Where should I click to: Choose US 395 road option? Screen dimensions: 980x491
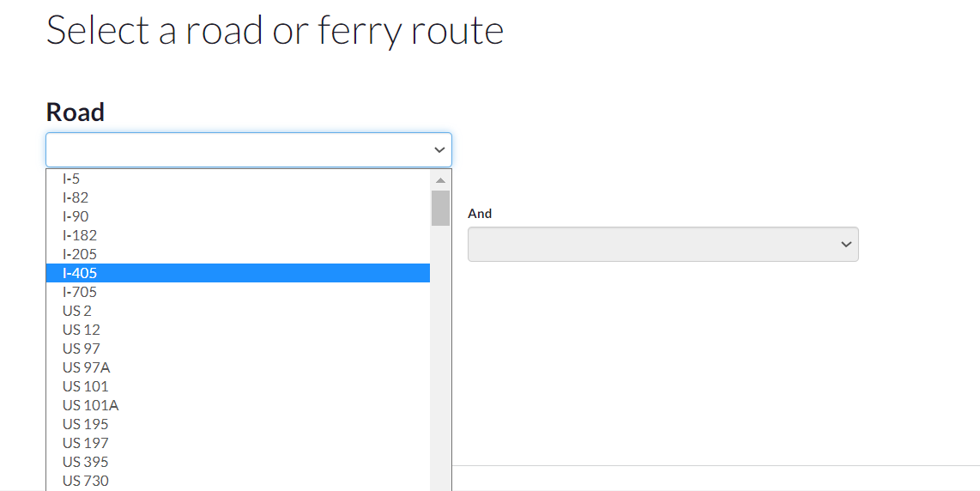86,462
